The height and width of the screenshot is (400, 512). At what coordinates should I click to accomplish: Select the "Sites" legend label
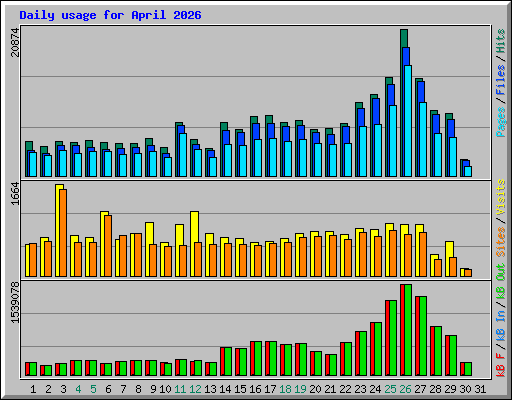[x=500, y=242]
